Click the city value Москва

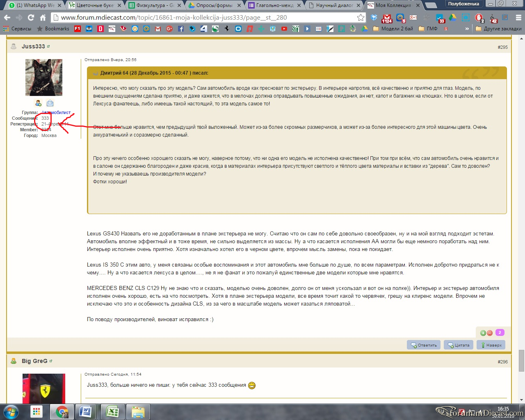point(49,135)
